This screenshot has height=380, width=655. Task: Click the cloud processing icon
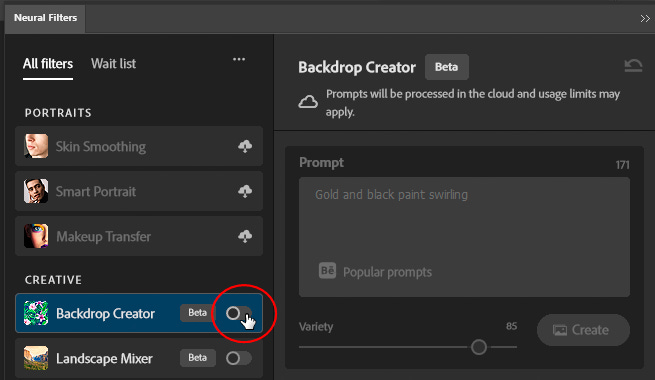click(308, 102)
